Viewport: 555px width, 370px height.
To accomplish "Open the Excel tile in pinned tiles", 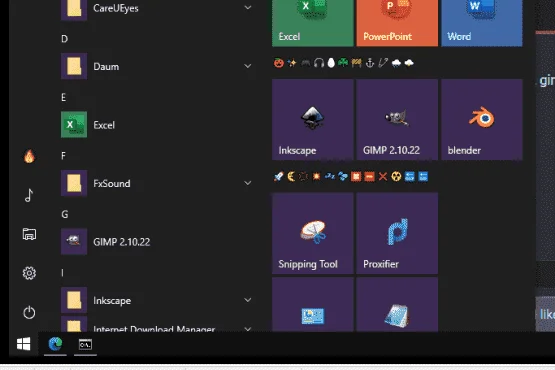I will tap(313, 23).
